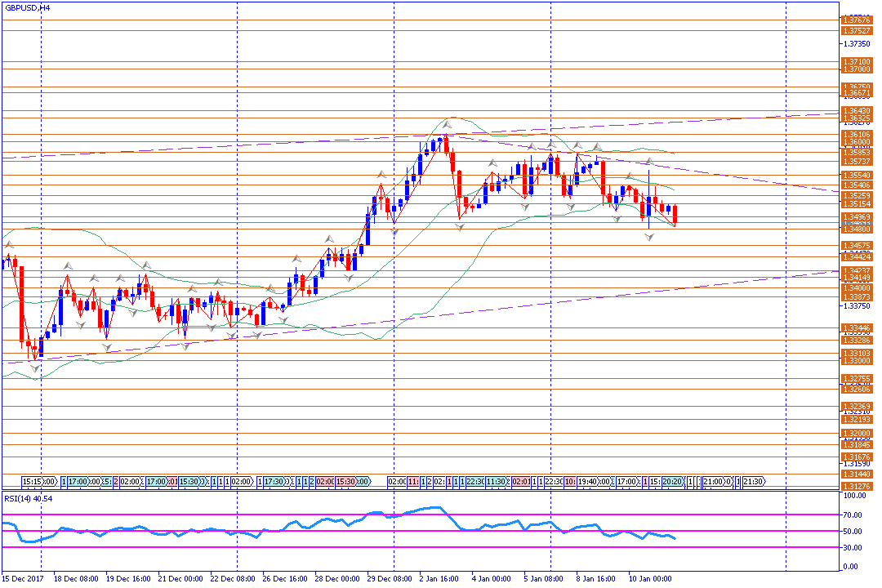This screenshot has width=882, height=588.
Task: Click the 1.34424 price level label
Action: 856,256
